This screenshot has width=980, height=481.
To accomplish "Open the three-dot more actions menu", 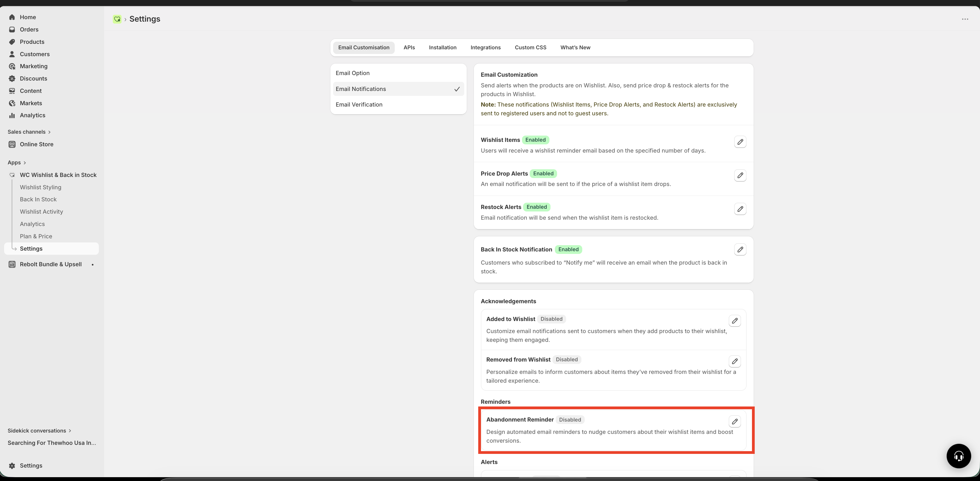I will click(x=965, y=19).
